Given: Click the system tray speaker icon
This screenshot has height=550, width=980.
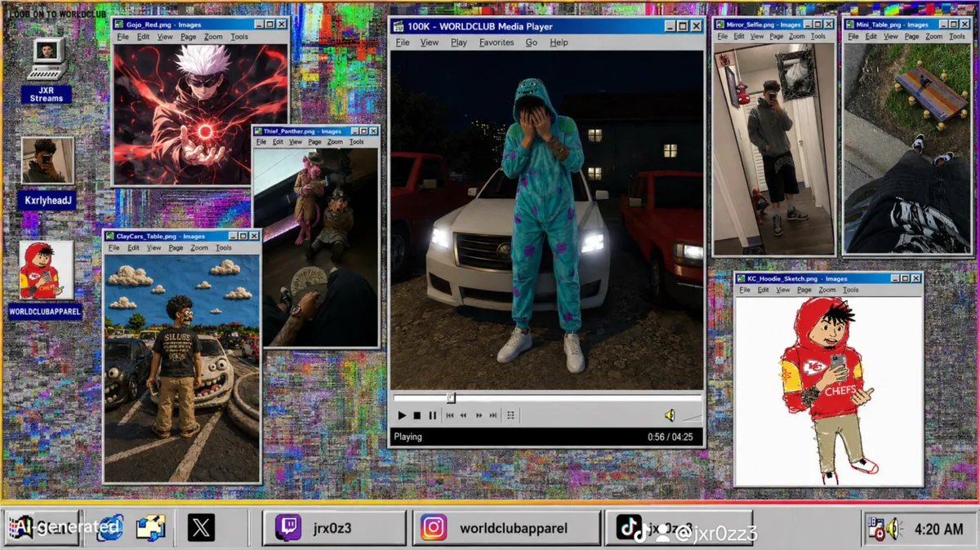Looking at the screenshot, I should (x=893, y=529).
